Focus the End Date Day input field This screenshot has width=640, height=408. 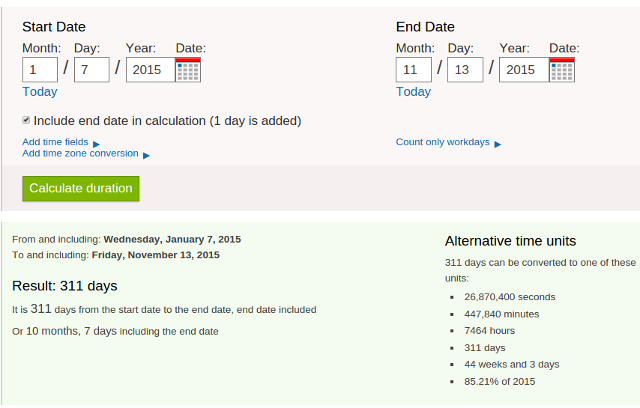[x=465, y=69]
